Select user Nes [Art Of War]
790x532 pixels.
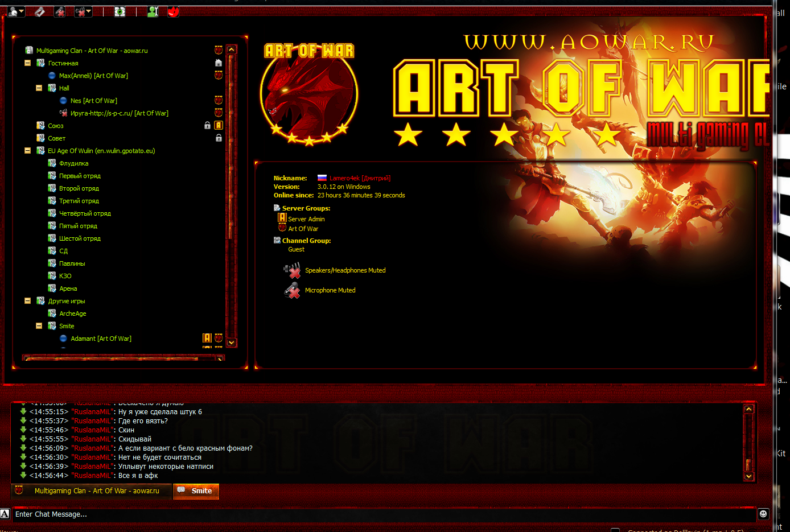93,101
